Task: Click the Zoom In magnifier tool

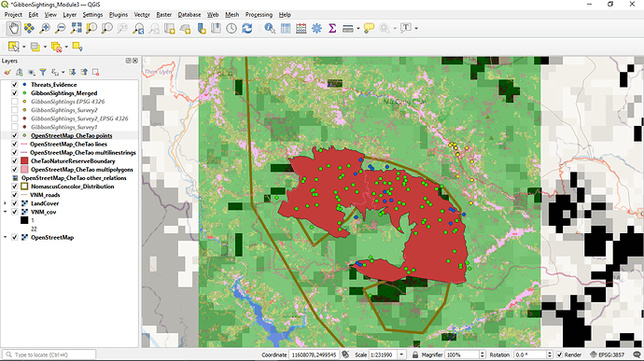Action: (x=45, y=28)
